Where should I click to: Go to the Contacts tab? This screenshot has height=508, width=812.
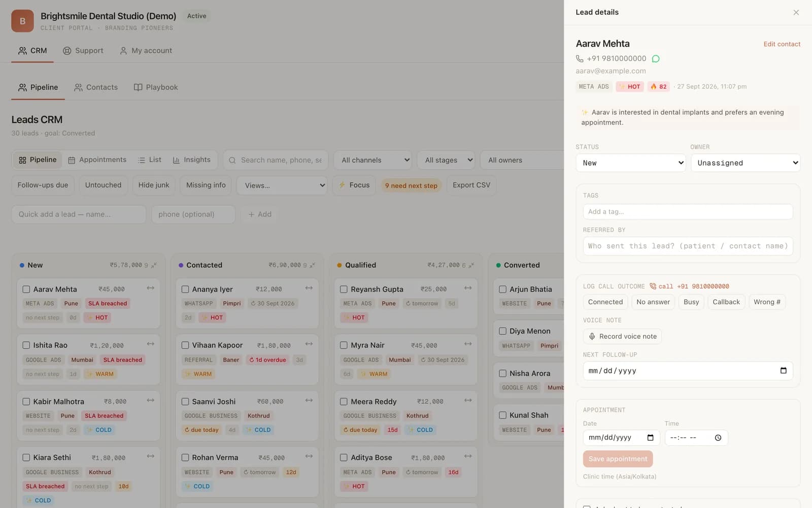coord(96,87)
